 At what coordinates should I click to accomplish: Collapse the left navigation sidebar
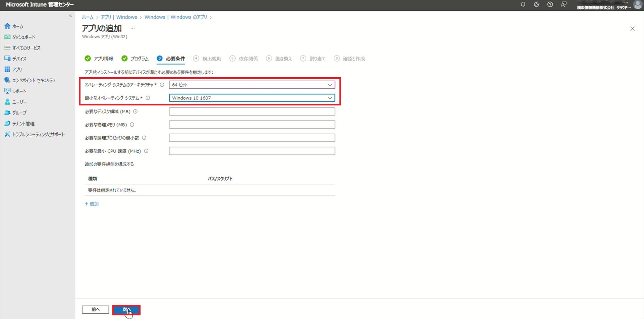tap(70, 16)
